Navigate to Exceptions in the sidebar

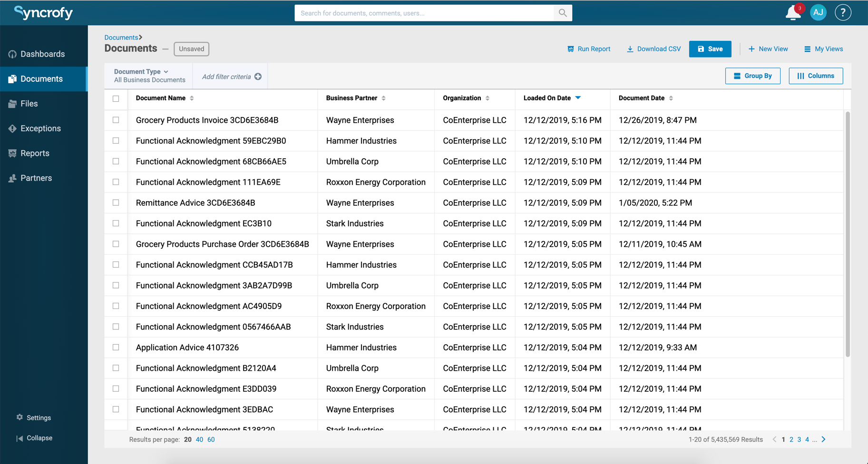[x=12, y=128]
